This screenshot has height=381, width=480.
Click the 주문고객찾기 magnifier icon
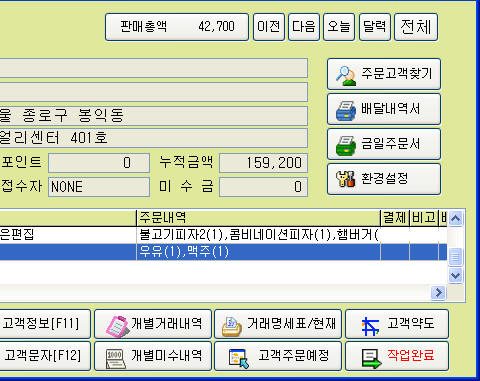click(x=346, y=75)
